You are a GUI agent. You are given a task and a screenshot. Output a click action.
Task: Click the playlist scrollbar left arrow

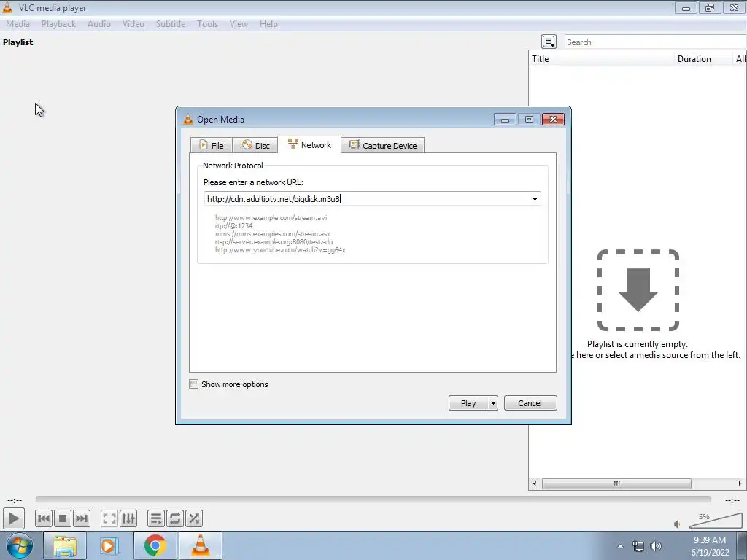point(535,483)
